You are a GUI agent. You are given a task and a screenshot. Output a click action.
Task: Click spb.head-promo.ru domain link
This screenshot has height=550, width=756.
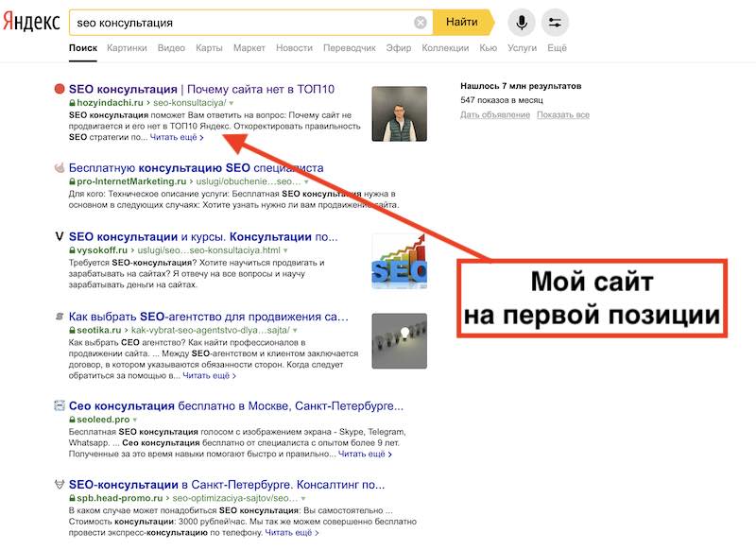pyautogui.click(x=120, y=498)
